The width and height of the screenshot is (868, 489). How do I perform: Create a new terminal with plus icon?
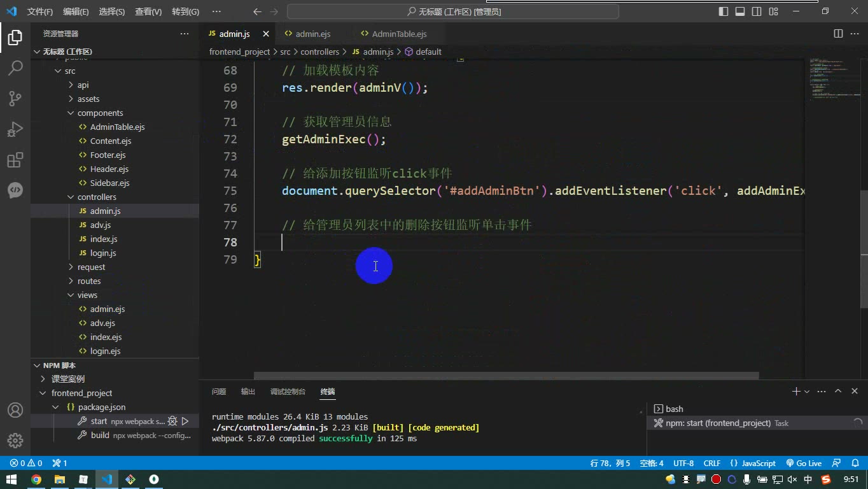pyautogui.click(x=795, y=391)
